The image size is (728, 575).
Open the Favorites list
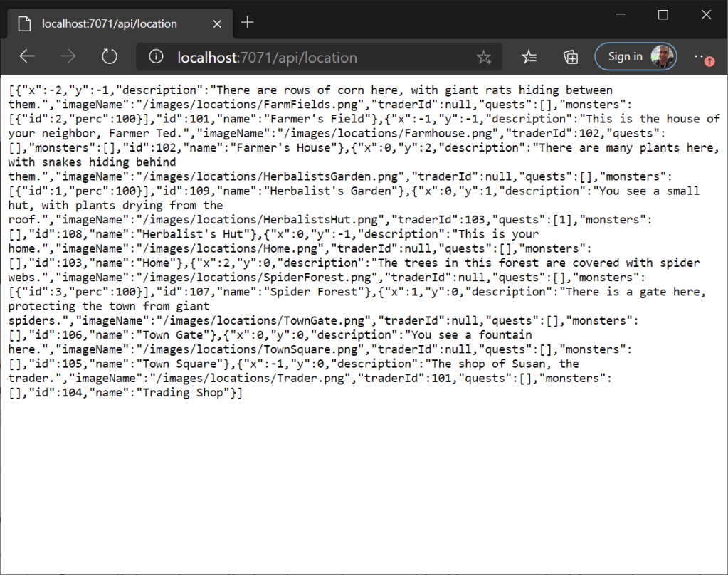point(529,57)
